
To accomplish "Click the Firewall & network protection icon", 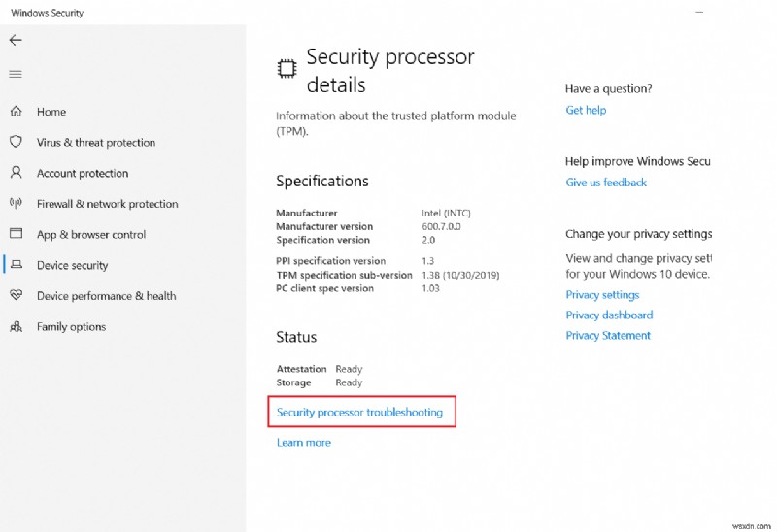I will point(16,204).
